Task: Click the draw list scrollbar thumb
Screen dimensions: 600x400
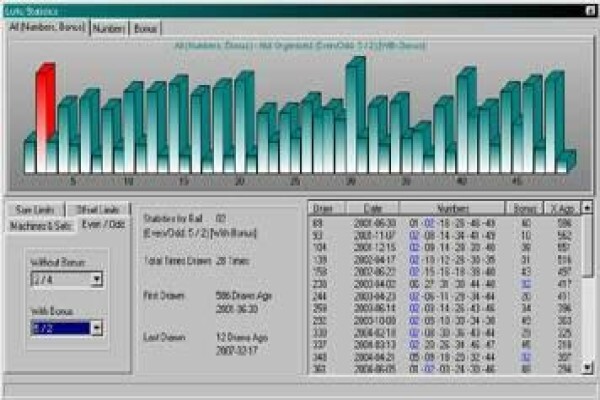Action: tap(587, 245)
